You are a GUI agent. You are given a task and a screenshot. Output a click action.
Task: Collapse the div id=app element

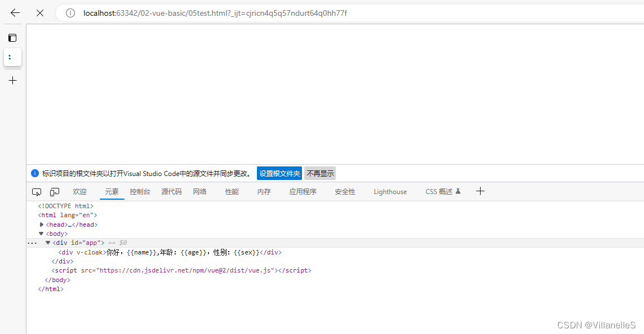click(x=48, y=243)
